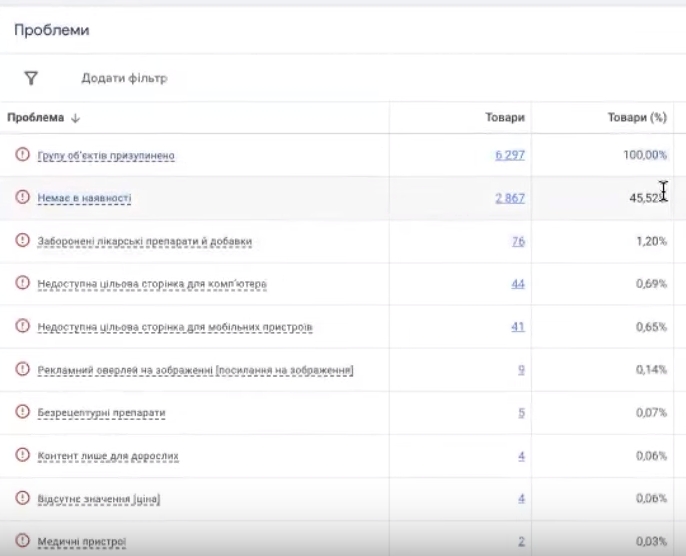Click Додати фільтр to add a filter
686x556 pixels.
(x=124, y=78)
